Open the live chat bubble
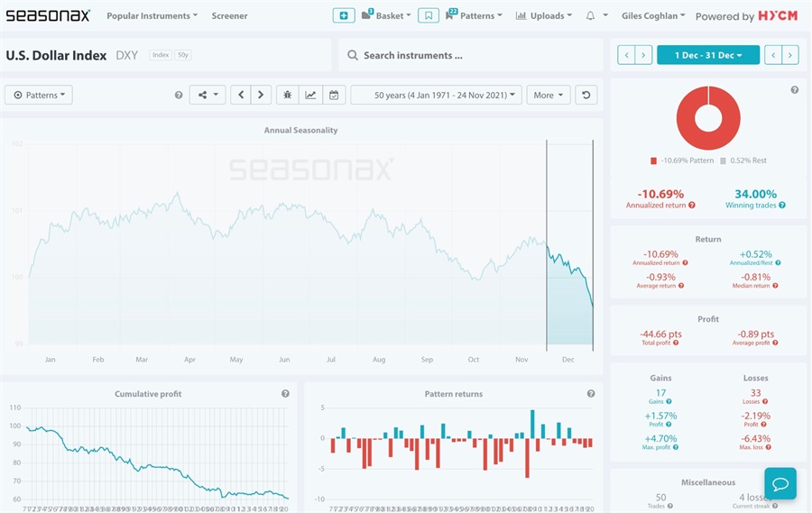Image resolution: width=812 pixels, height=513 pixels. 780,483
